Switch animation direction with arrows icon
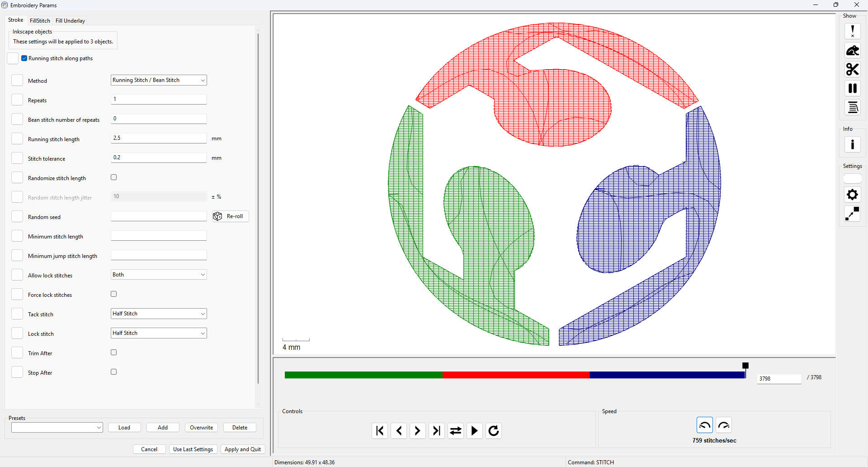Image resolution: width=868 pixels, height=467 pixels. (456, 430)
